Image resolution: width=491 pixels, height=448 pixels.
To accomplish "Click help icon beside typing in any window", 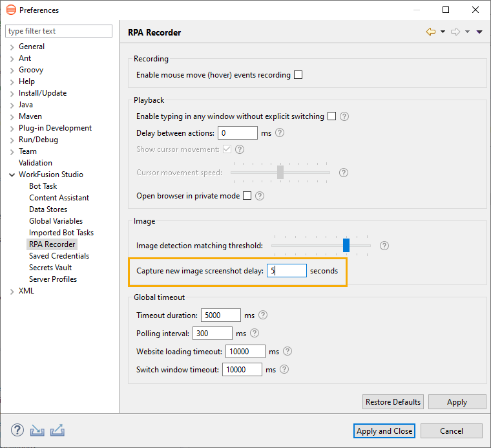I will 344,116.
